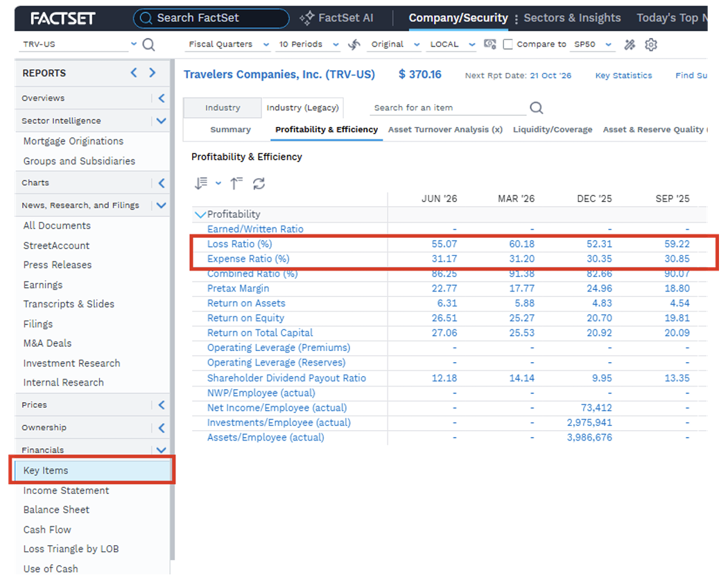
Task: Click the ticker search magnifier icon
Action: pyautogui.click(x=148, y=44)
